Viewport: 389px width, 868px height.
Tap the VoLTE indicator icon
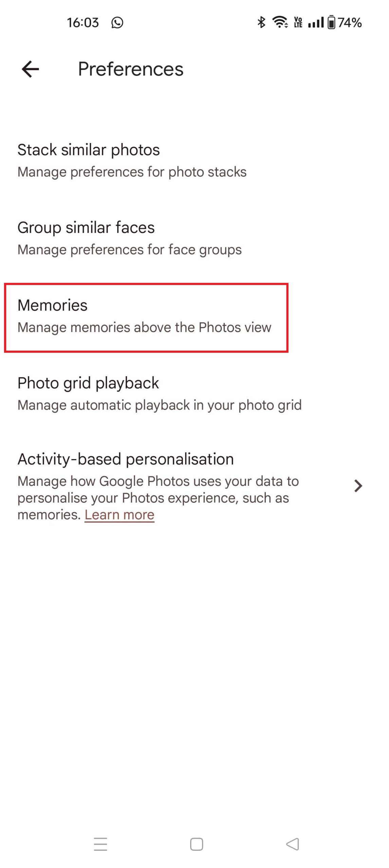pyautogui.click(x=298, y=23)
